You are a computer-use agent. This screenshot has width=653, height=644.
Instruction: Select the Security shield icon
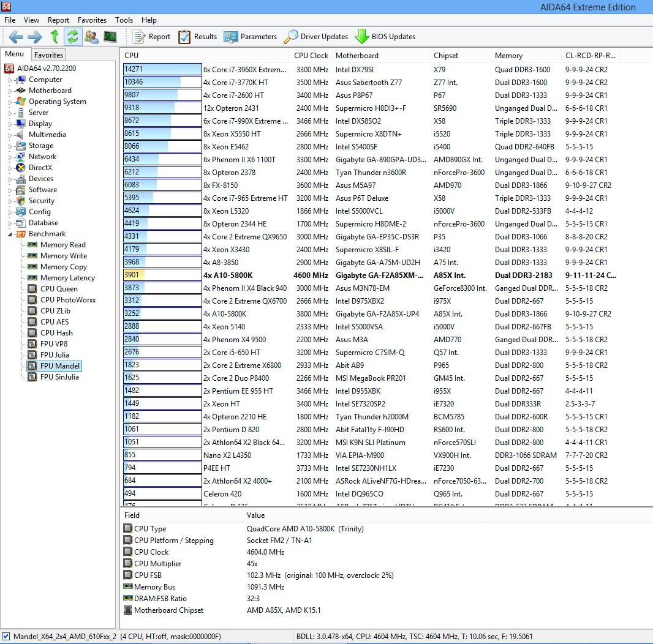pyautogui.click(x=20, y=201)
